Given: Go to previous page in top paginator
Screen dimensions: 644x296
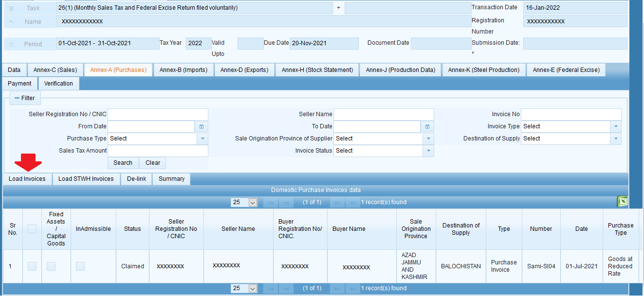Looking at the screenshot, I should pos(285,202).
